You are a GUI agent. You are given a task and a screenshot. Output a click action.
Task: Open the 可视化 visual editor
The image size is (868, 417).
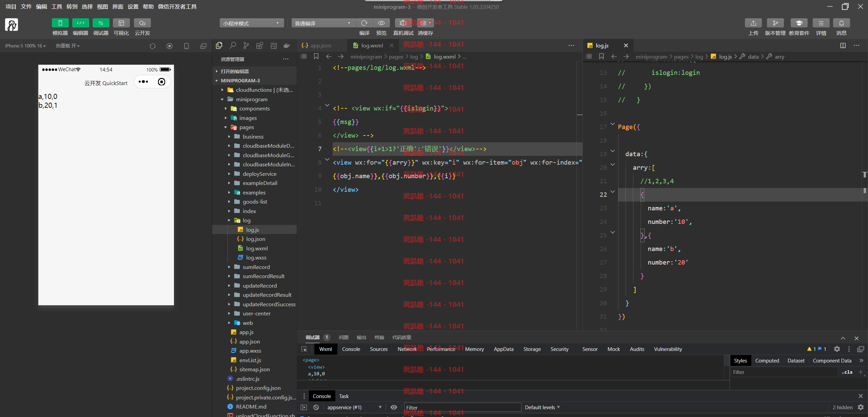(x=121, y=23)
